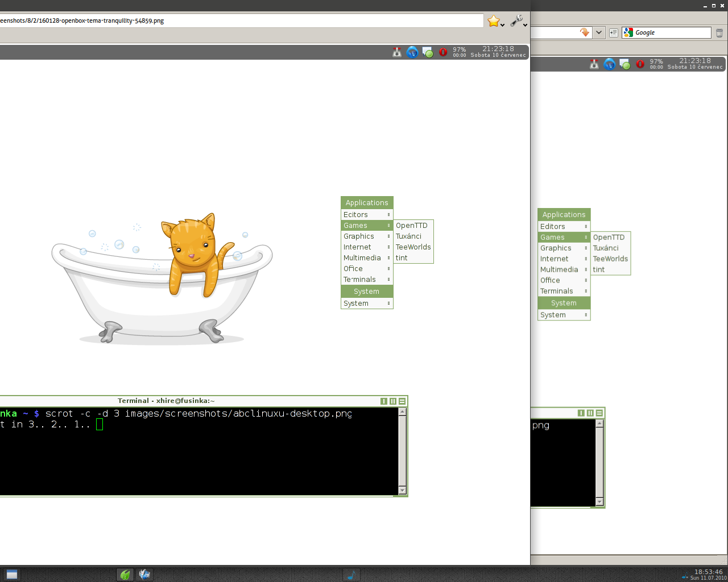Open the wrench tools menu icon

pyautogui.click(x=516, y=21)
